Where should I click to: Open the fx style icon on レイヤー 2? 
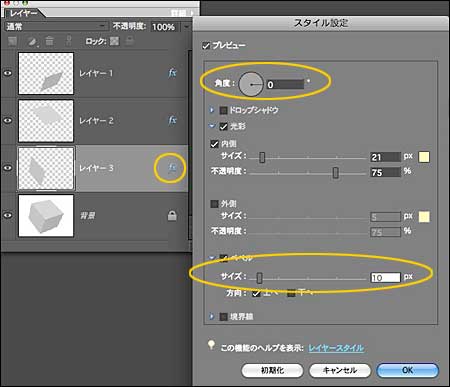[172, 120]
